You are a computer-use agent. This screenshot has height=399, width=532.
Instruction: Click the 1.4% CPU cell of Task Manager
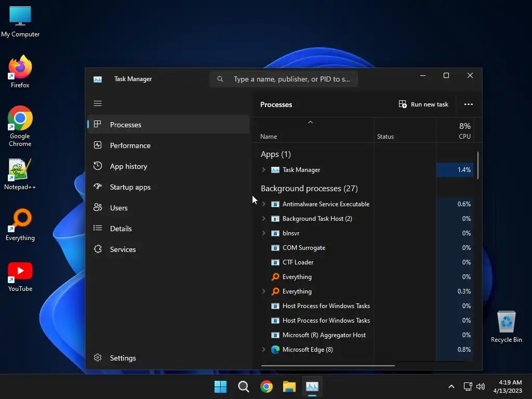(x=455, y=170)
